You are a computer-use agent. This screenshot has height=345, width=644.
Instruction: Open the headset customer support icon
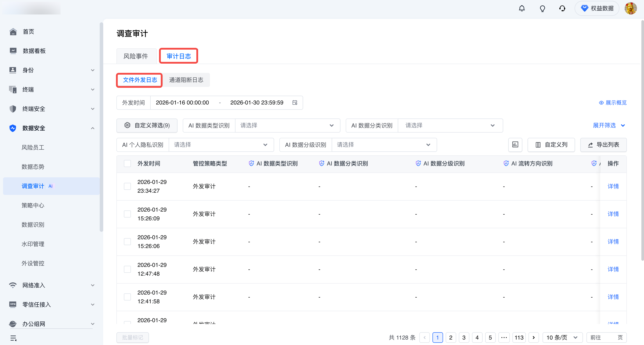562,9
